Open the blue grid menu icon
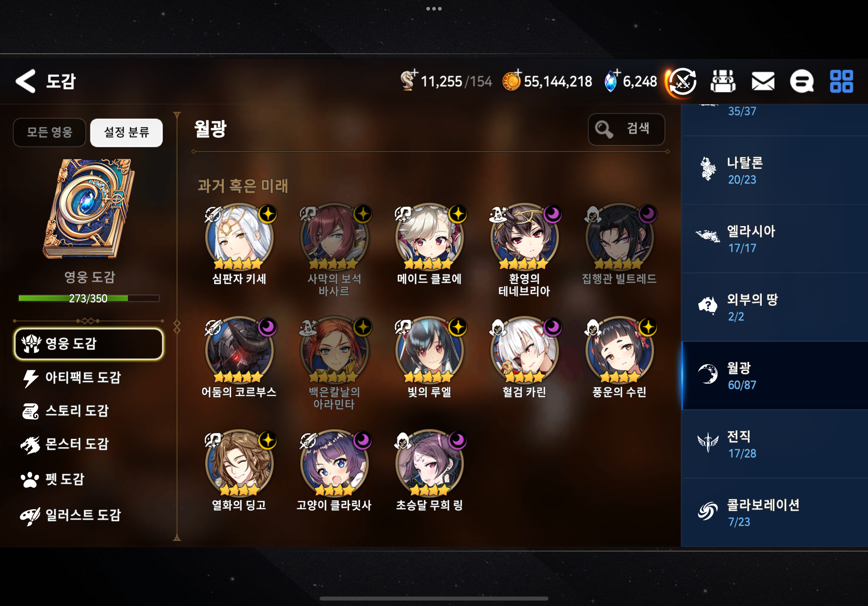 pos(841,81)
